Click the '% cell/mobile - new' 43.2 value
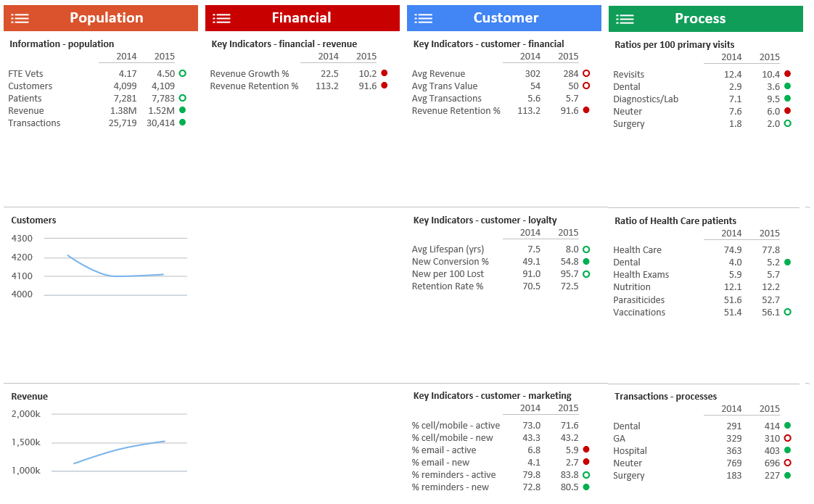 [x=570, y=437]
